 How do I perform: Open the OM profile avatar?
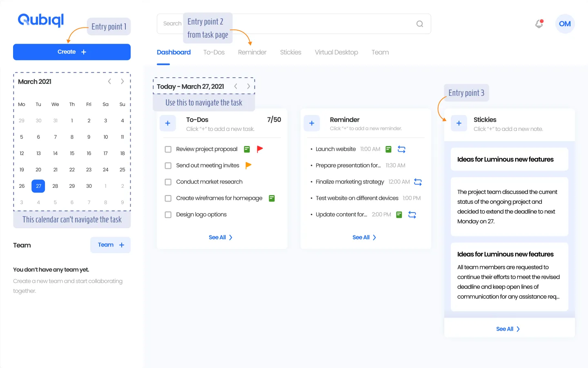(565, 24)
